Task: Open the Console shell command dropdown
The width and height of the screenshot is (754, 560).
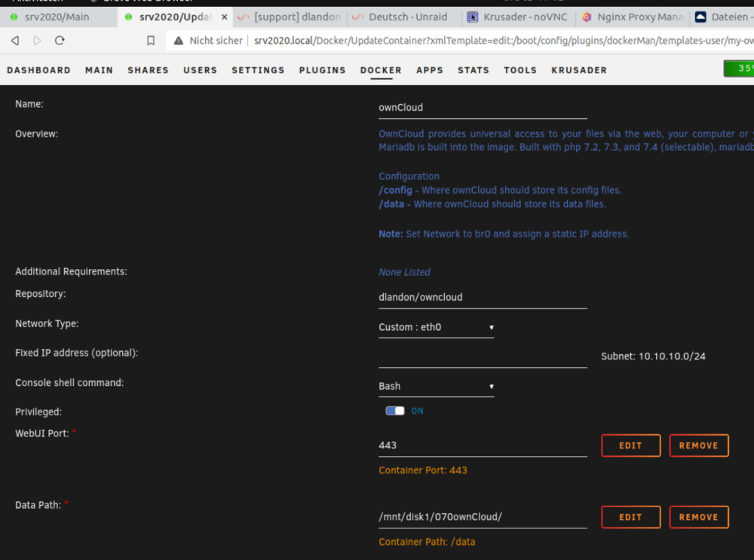Action: pyautogui.click(x=436, y=387)
